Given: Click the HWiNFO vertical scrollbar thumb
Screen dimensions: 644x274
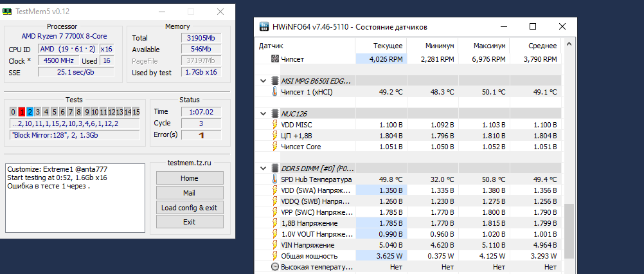Looking at the screenshot, I should [x=569, y=231].
